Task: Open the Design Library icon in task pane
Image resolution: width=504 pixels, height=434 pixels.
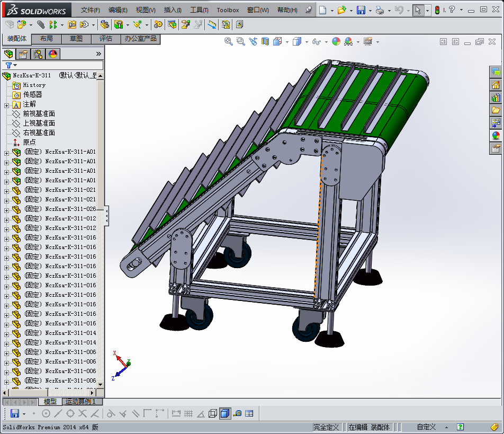Action: coord(496,98)
